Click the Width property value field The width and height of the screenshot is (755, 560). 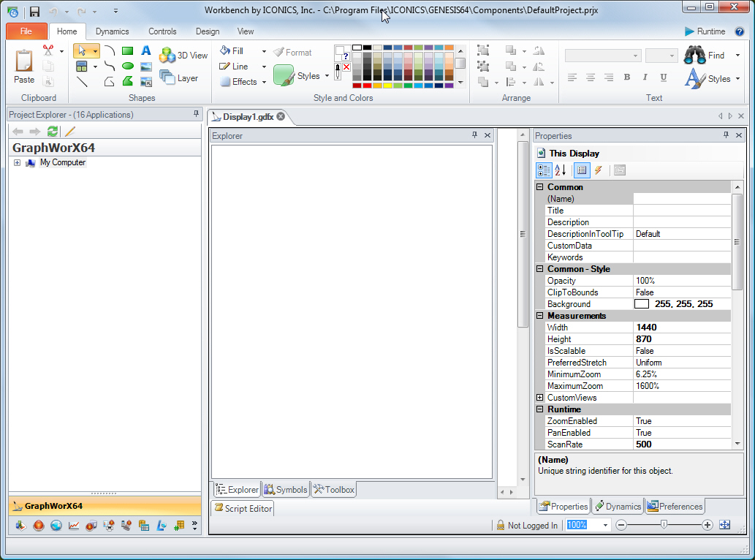(681, 328)
